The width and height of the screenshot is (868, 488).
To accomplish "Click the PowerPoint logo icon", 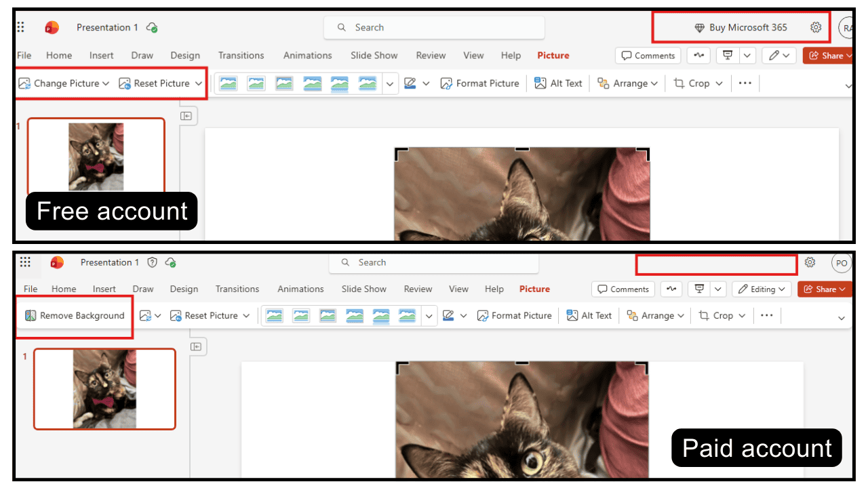I will [52, 27].
